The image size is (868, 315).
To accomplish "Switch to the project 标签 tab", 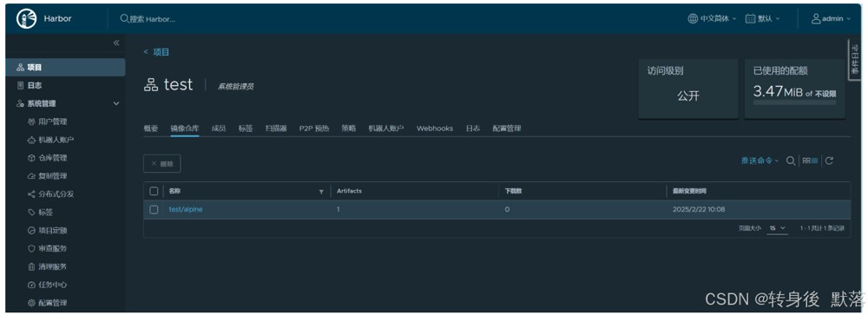I will [246, 128].
